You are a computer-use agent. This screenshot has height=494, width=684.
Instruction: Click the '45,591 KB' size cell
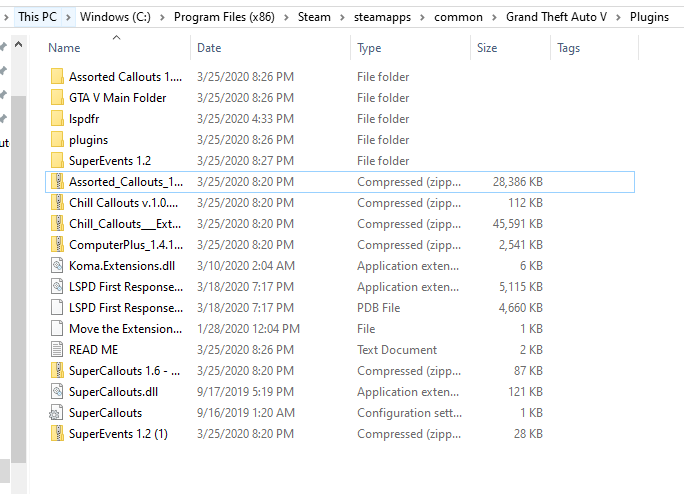518,223
